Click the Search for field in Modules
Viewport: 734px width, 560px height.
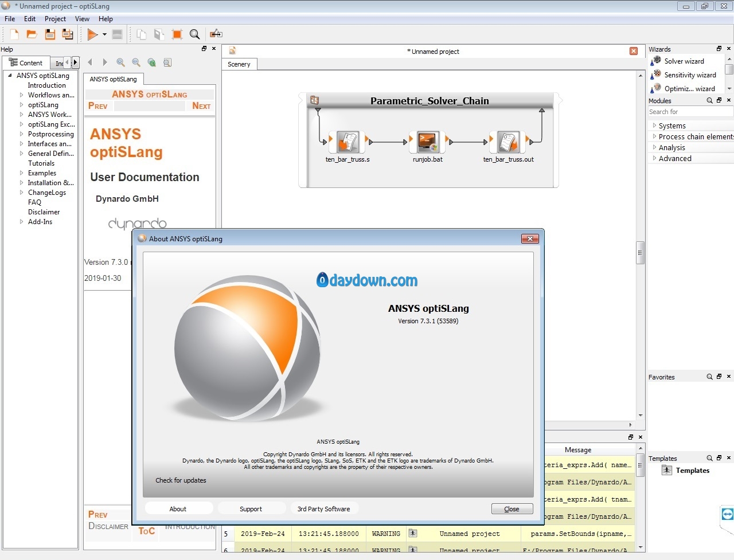pos(690,112)
